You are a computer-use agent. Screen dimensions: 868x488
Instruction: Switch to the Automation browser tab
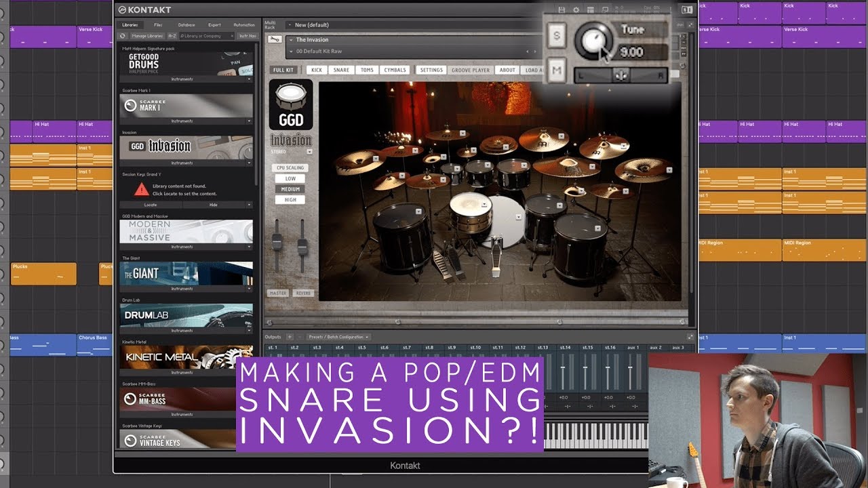coord(244,25)
